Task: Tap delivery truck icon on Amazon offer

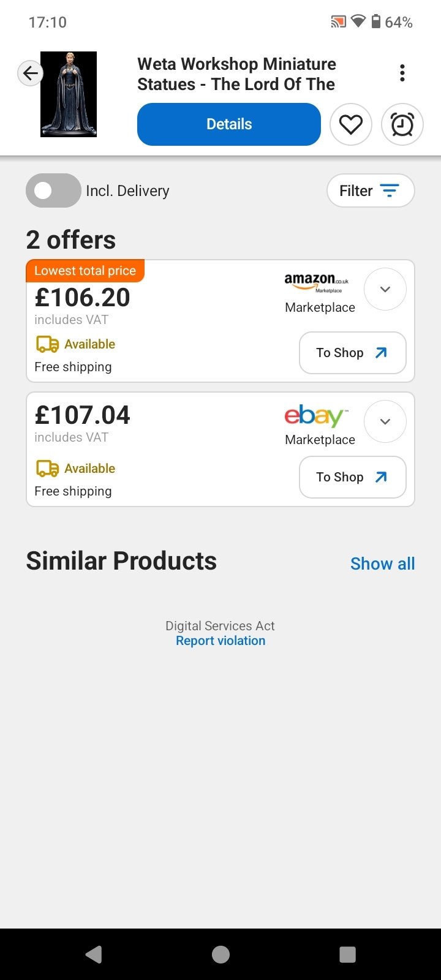Action: click(x=48, y=344)
